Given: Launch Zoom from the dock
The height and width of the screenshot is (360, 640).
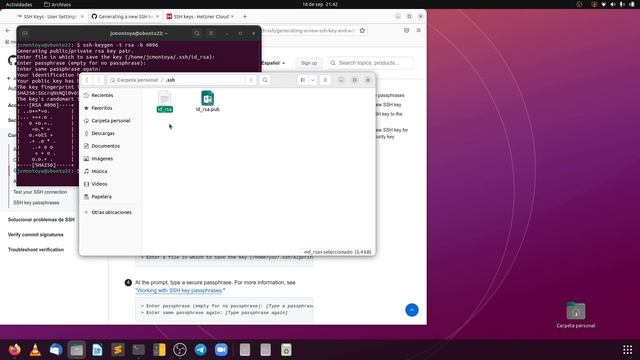Looking at the screenshot, I should coord(221,350).
